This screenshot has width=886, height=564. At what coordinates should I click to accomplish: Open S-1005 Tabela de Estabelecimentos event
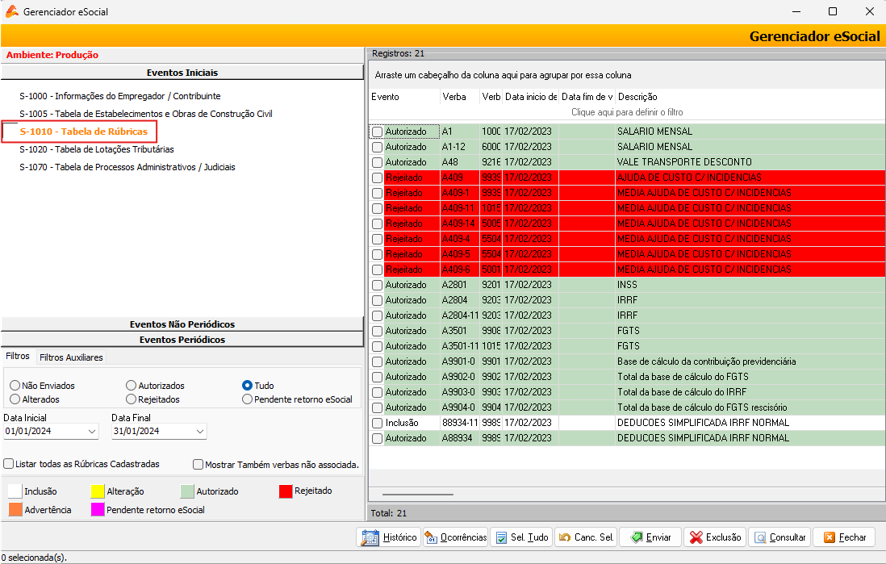pos(146,114)
